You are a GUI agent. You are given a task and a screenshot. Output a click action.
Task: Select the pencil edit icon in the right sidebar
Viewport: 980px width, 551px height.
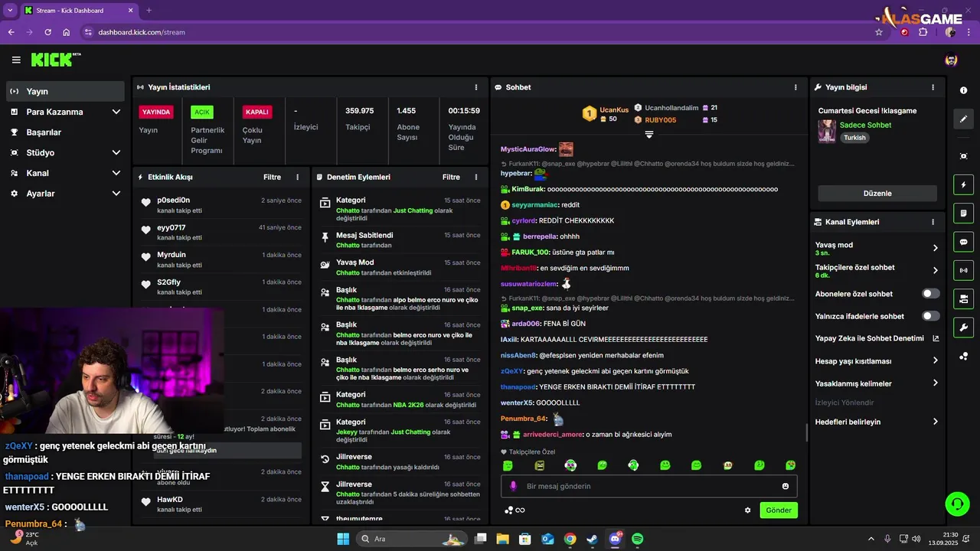point(963,119)
